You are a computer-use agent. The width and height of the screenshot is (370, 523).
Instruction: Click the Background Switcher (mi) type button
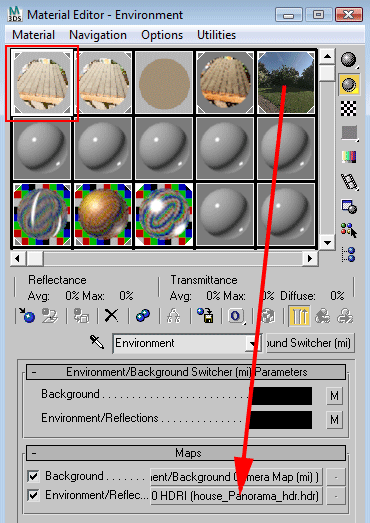pyautogui.click(x=310, y=343)
